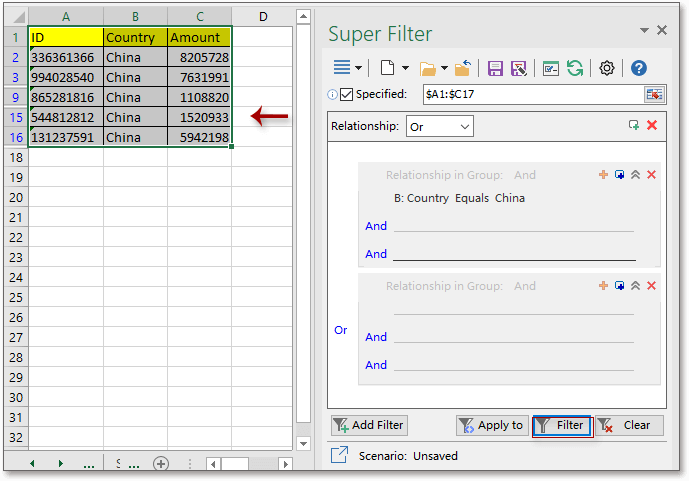The height and width of the screenshot is (481, 689).
Task: Open Super Filter settings gear
Action: [606, 68]
